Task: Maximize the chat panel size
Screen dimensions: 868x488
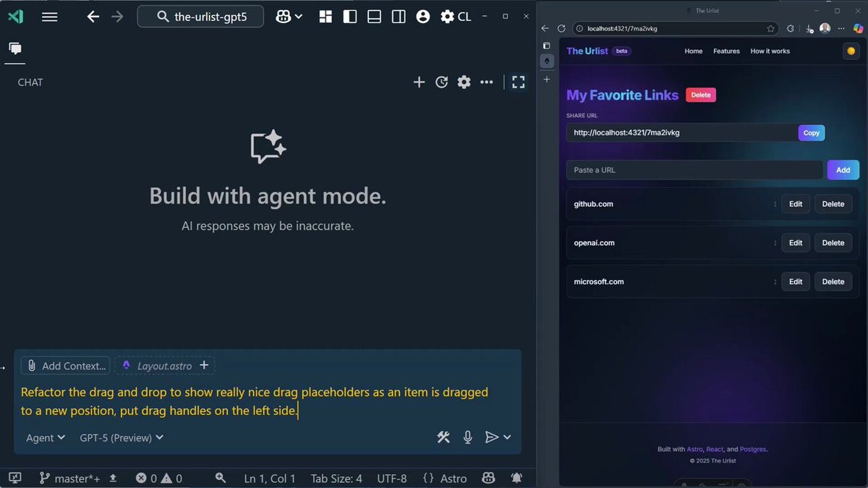Action: click(x=519, y=82)
